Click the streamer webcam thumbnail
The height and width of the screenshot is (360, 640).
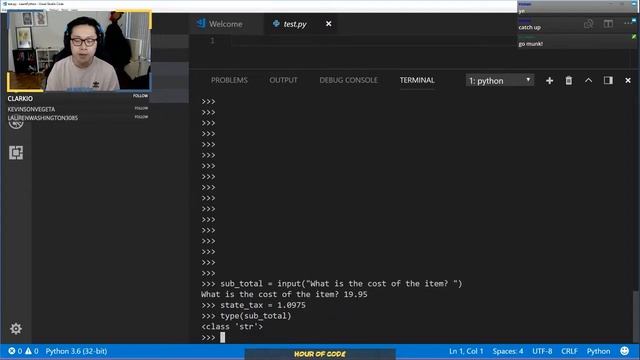[80, 51]
